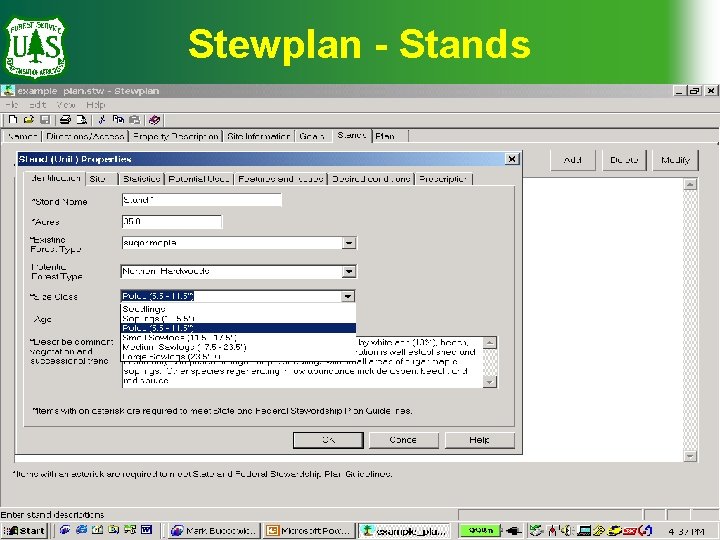Click the Cut scissors toolbar icon
Viewport: 720px width, 540px height.
point(102,120)
